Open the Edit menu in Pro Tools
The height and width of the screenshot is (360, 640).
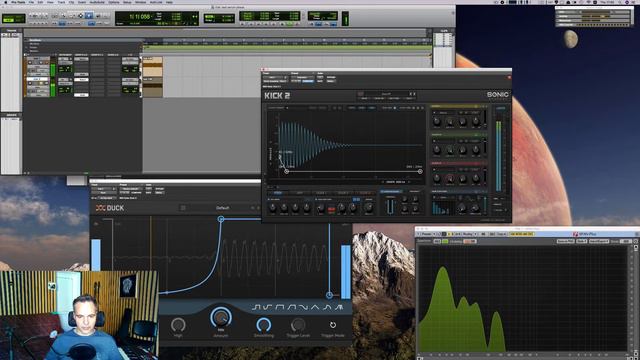(x=40, y=2)
